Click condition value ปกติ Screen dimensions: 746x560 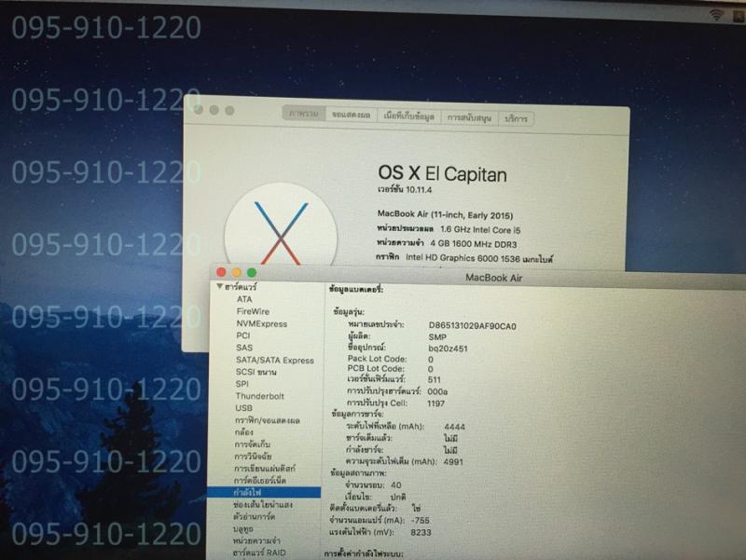pos(398,497)
